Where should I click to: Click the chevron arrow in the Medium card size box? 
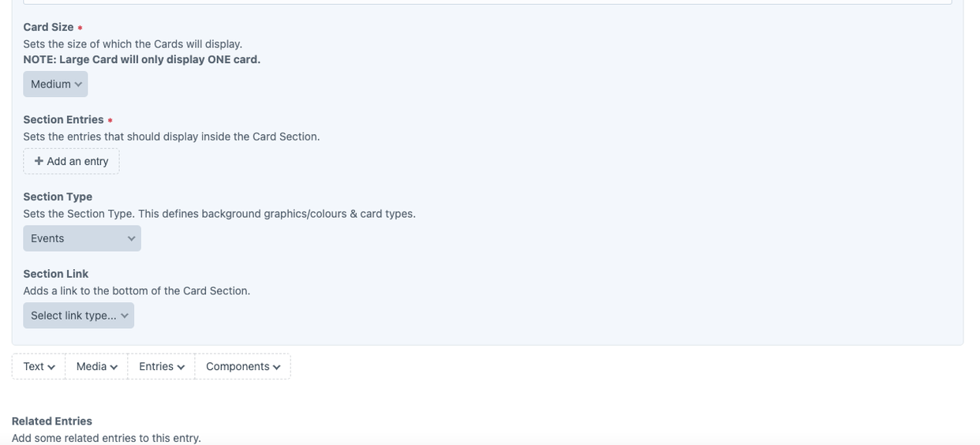pyautogui.click(x=78, y=84)
